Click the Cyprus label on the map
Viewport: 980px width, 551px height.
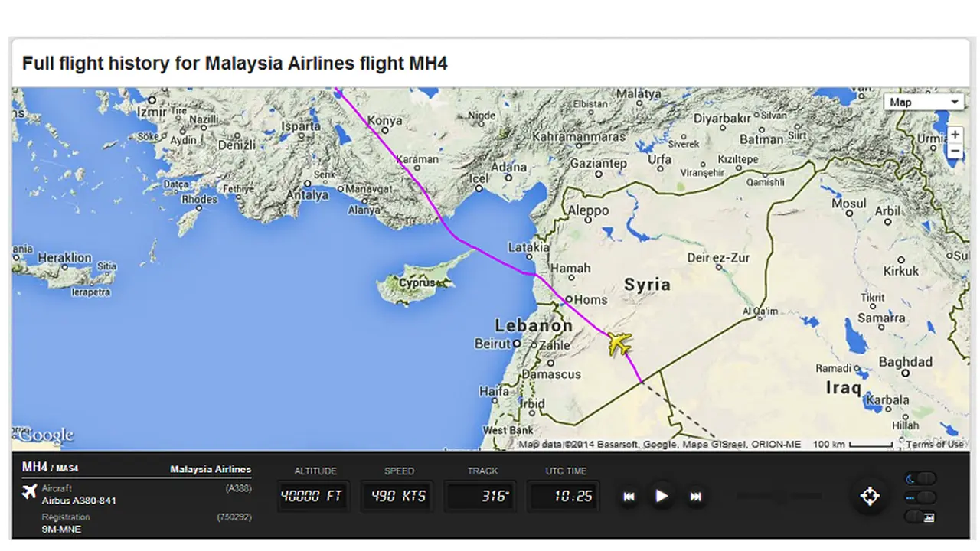(x=417, y=283)
